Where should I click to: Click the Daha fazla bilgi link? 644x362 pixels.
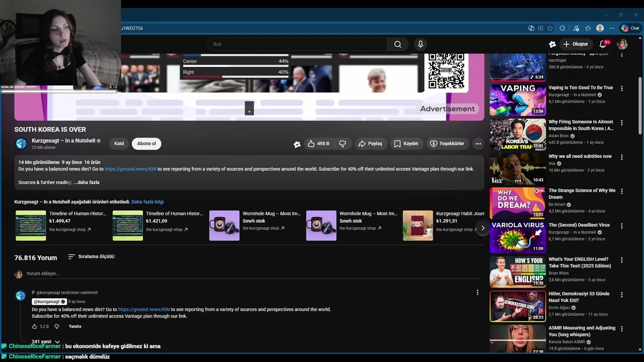pos(147,202)
